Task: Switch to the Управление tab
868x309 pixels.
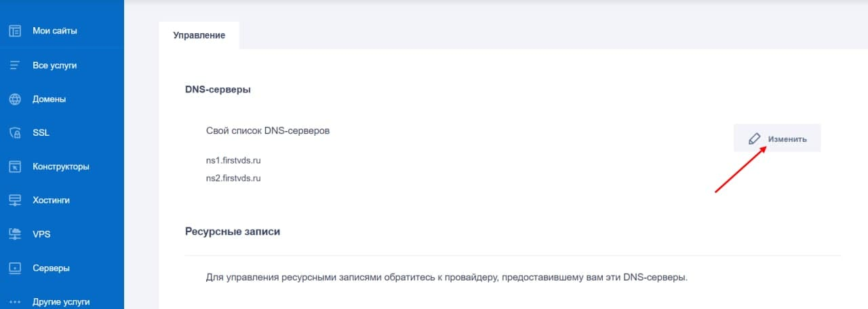Action: coord(199,35)
